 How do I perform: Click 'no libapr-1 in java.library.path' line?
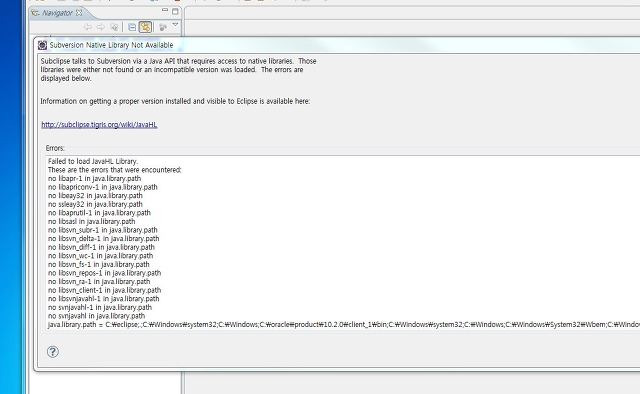pos(94,178)
